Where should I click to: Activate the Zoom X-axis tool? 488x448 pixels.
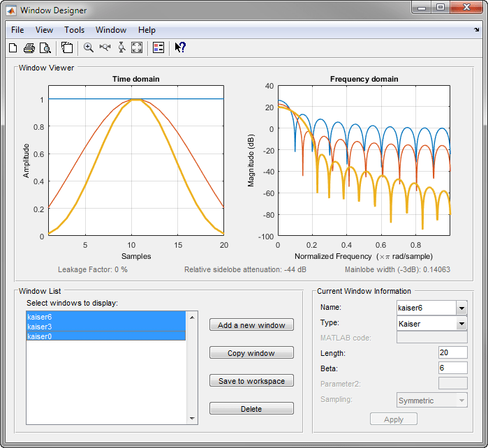click(105, 47)
